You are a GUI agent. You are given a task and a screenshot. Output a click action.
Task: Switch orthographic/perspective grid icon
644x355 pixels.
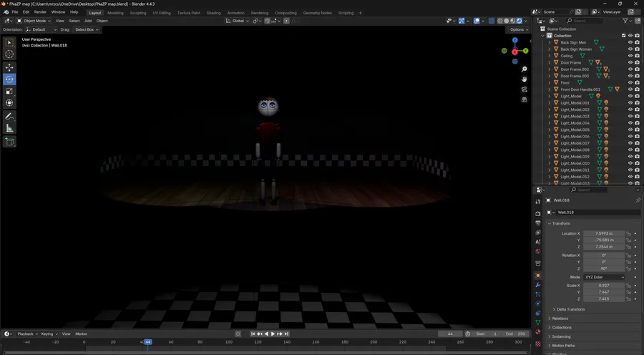pos(524,99)
